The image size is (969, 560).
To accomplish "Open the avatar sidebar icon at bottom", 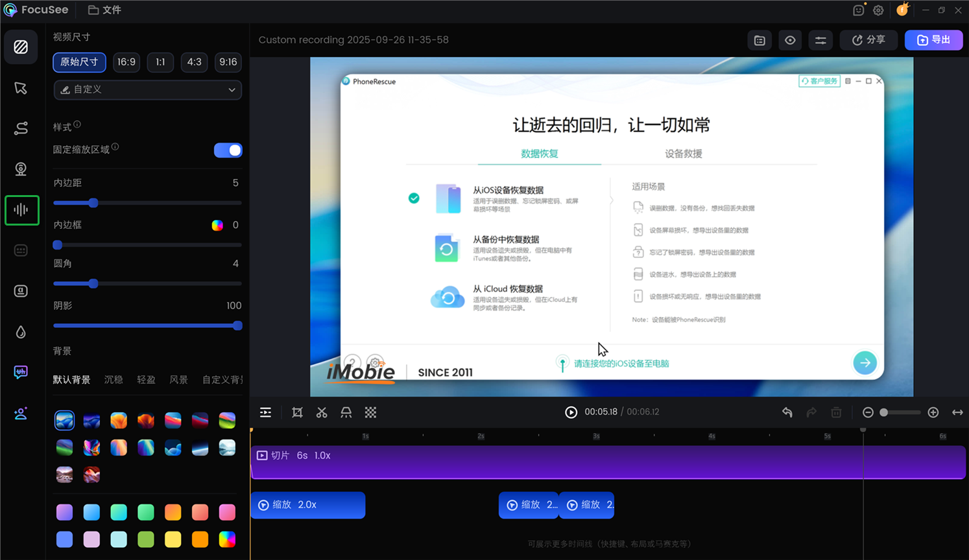I will (x=21, y=414).
